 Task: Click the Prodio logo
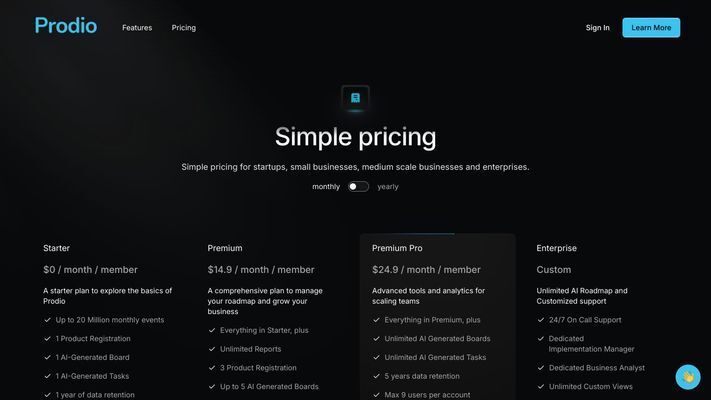tap(66, 26)
